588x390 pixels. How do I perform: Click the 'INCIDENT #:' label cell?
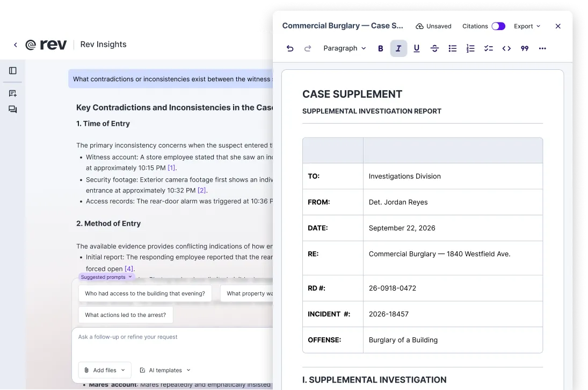coord(332,314)
